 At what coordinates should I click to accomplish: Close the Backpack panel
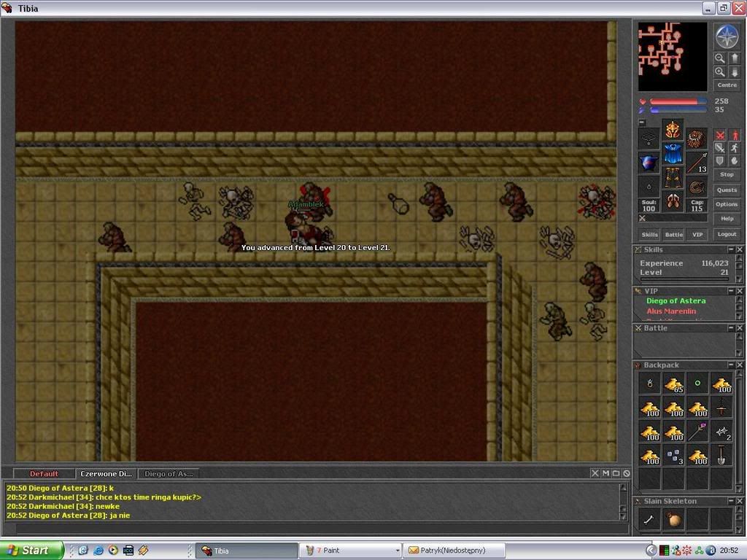point(740,365)
